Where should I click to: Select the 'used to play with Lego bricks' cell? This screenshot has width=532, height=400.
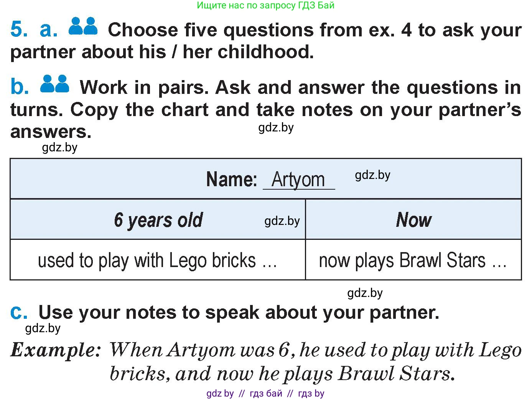pyautogui.click(x=158, y=261)
